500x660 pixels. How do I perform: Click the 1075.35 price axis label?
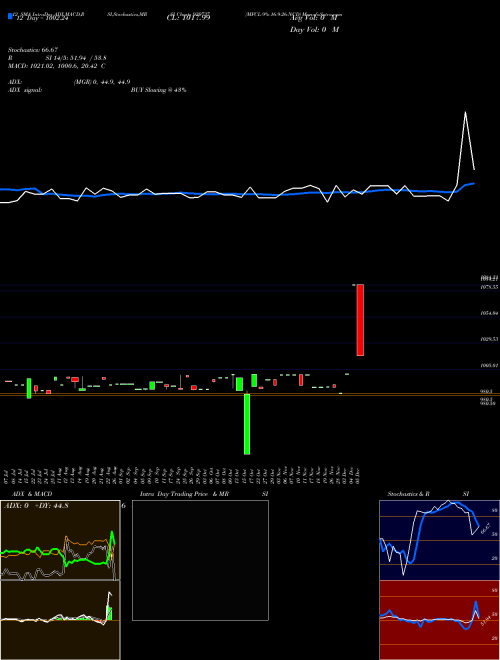[490, 287]
